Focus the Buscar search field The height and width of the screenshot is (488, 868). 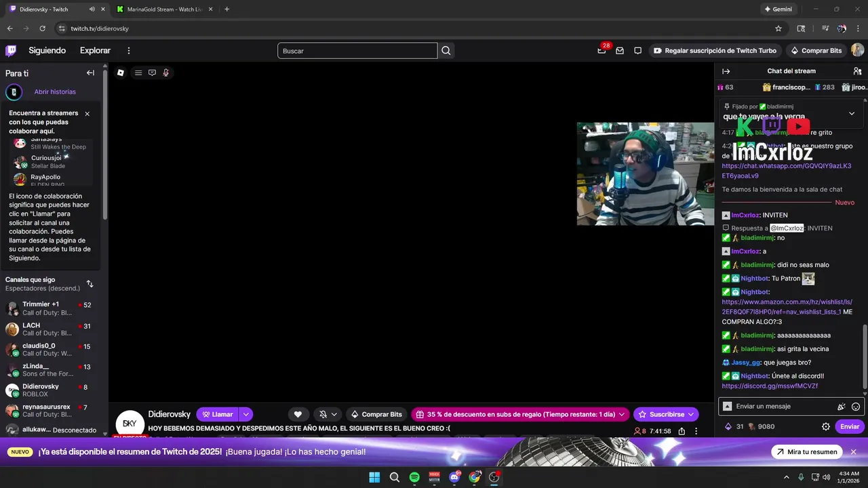(357, 51)
